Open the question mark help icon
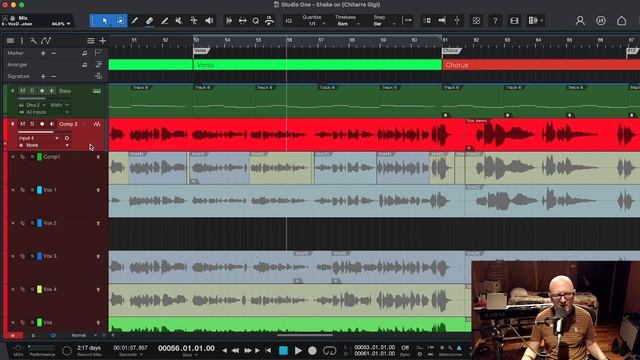 [495, 20]
